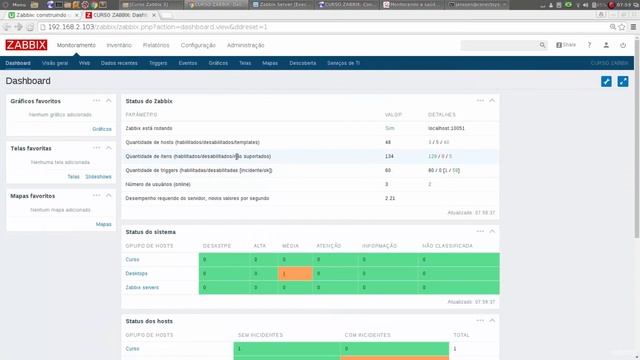Open Eventos in the submenu bar
640x360 pixels.
[188, 63]
